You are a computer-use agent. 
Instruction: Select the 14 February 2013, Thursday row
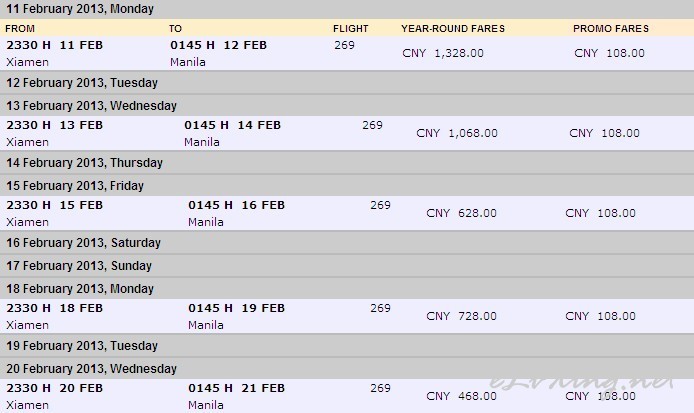[x=347, y=163]
